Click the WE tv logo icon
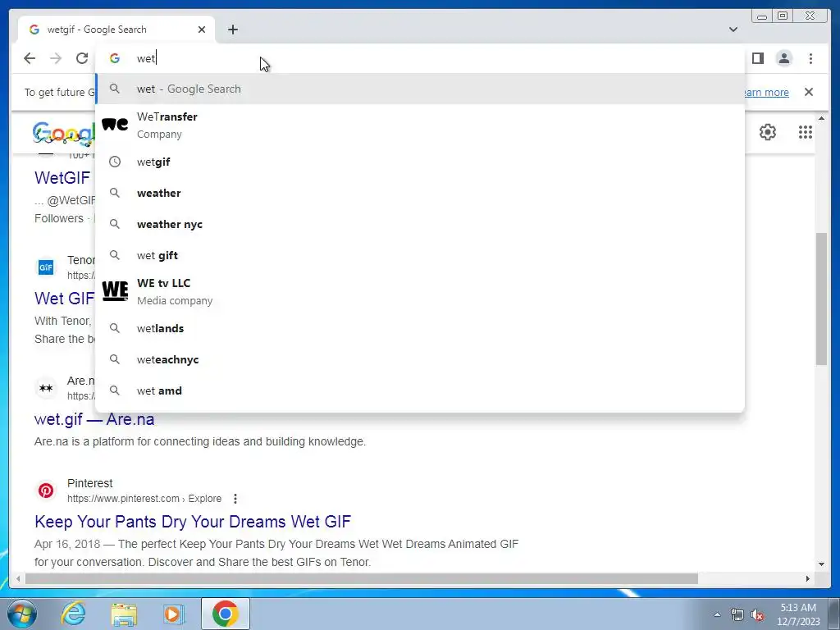Image resolution: width=840 pixels, height=630 pixels. [x=115, y=291]
